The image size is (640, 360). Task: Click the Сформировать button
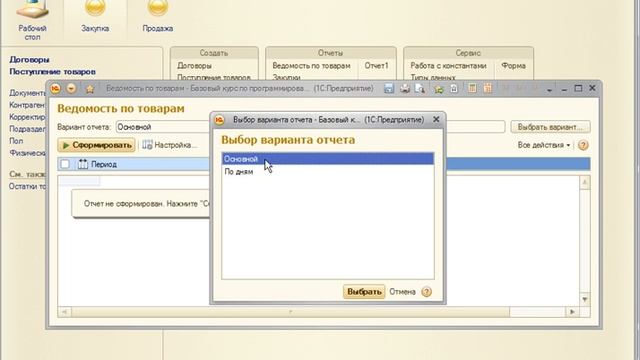point(97,145)
